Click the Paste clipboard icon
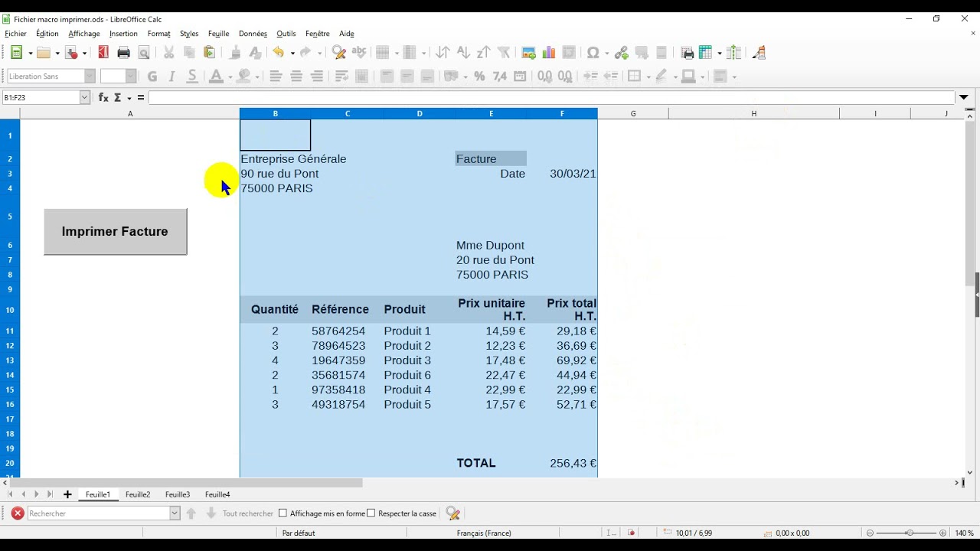This screenshot has height=551, width=980. click(209, 53)
